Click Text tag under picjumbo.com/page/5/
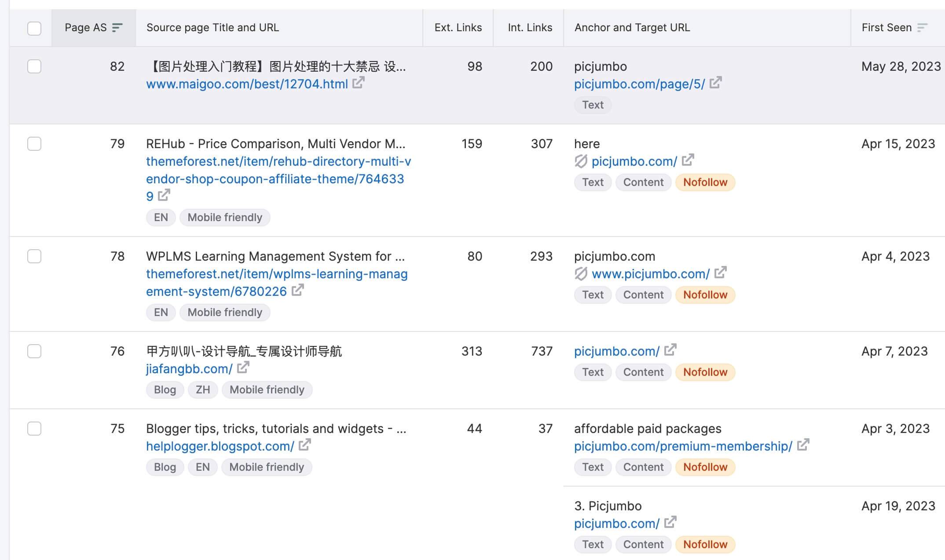Image resolution: width=945 pixels, height=560 pixels. [x=593, y=105]
